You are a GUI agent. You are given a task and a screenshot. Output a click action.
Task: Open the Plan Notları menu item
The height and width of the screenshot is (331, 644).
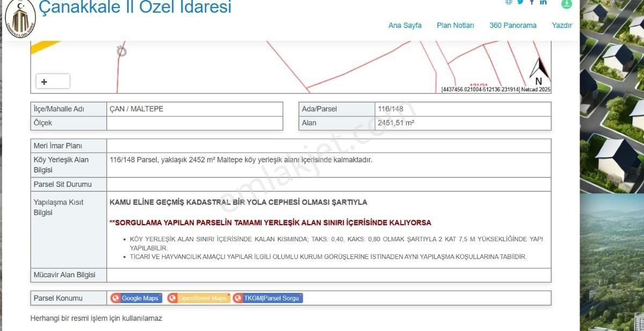(x=455, y=25)
